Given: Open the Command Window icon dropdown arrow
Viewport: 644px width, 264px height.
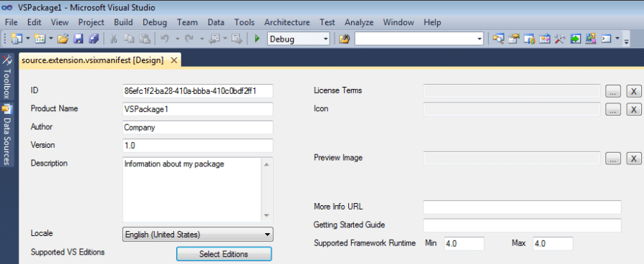Looking at the screenshot, I should (x=617, y=39).
